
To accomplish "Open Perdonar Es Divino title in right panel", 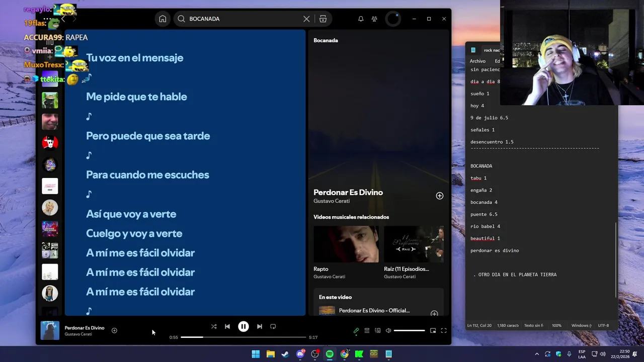I will coord(348,192).
